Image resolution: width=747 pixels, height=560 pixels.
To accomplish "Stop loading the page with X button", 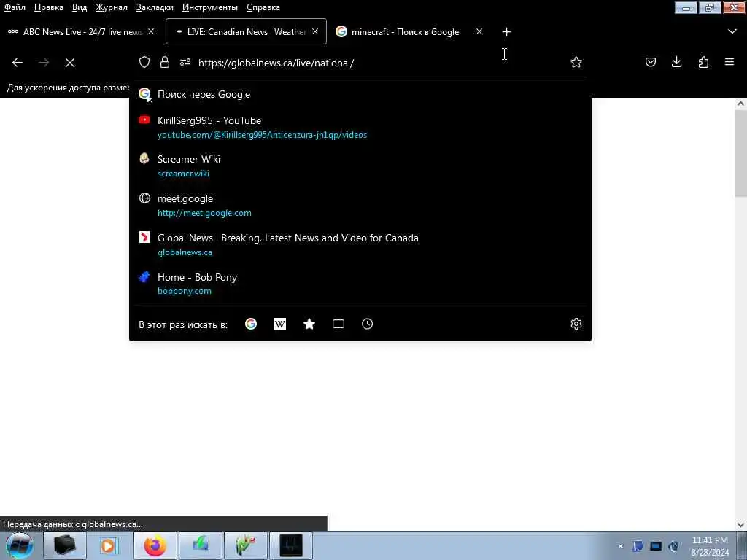I will [70, 63].
